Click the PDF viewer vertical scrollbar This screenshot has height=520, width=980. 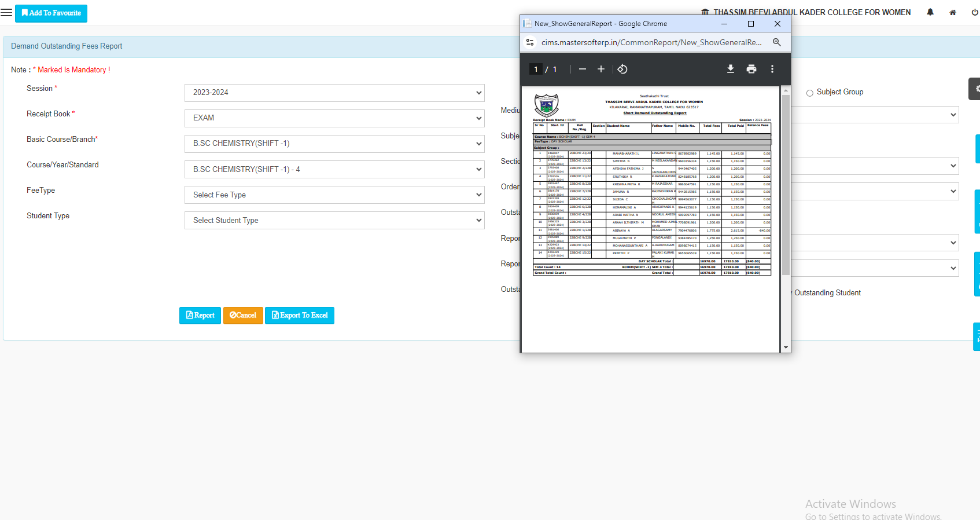click(786, 185)
